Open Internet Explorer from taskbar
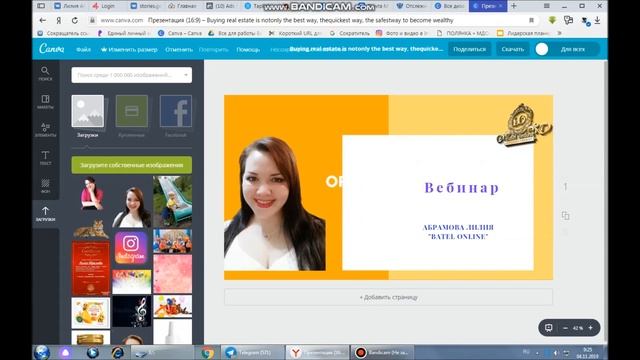 [118, 352]
